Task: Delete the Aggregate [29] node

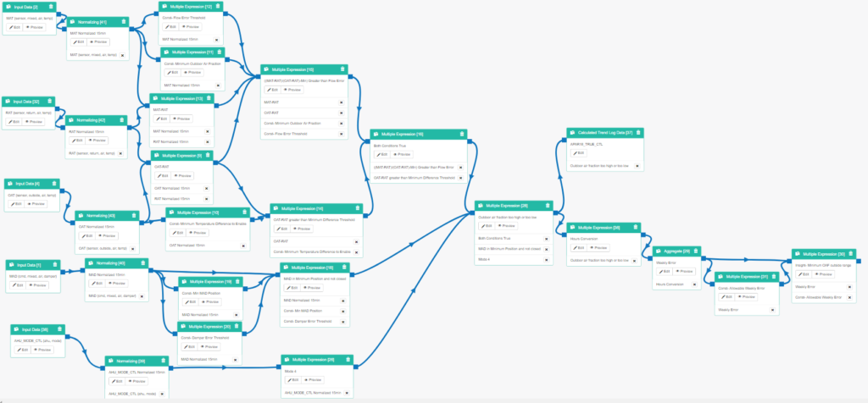Action: (x=696, y=251)
